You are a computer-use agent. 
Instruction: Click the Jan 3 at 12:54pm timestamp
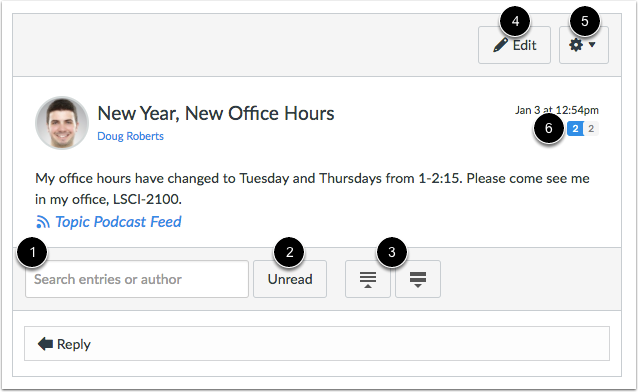pyautogui.click(x=557, y=110)
